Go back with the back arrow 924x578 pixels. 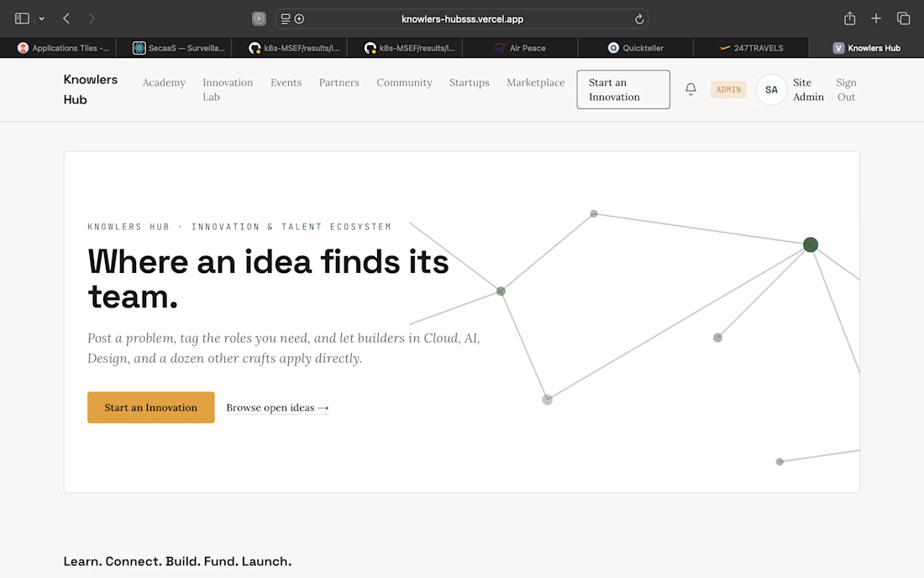pyautogui.click(x=66, y=18)
